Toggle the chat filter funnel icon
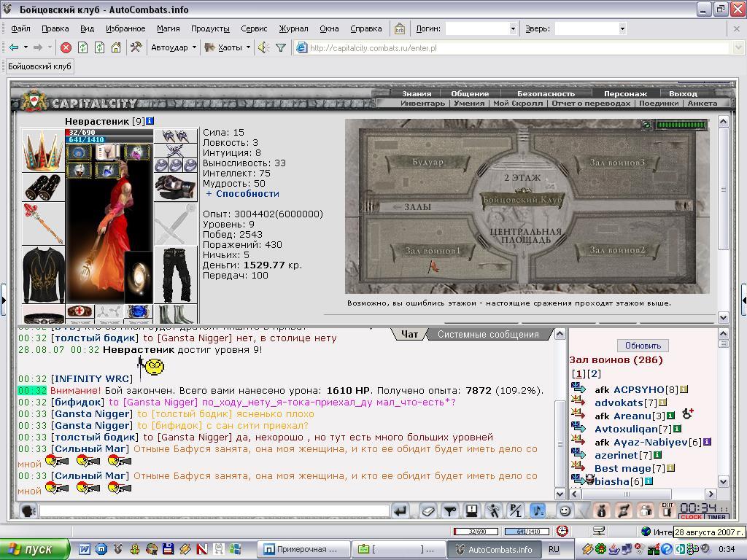This screenshot has height=560, width=747. pyautogui.click(x=449, y=511)
